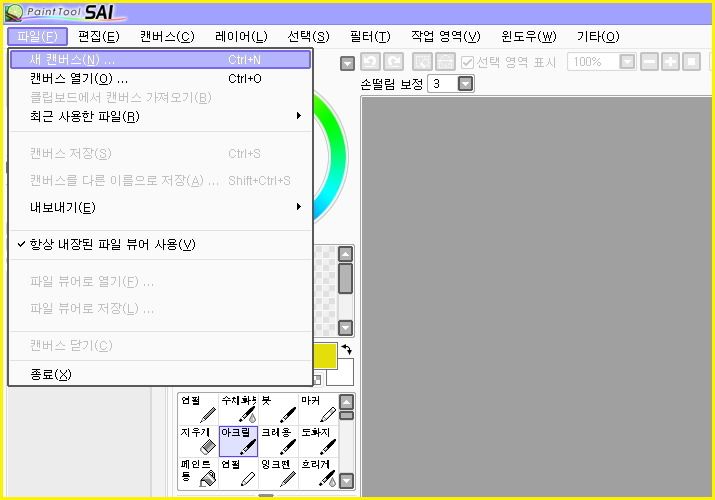
Task: Click the tool tray scroll down arrow
Action: tap(347, 481)
